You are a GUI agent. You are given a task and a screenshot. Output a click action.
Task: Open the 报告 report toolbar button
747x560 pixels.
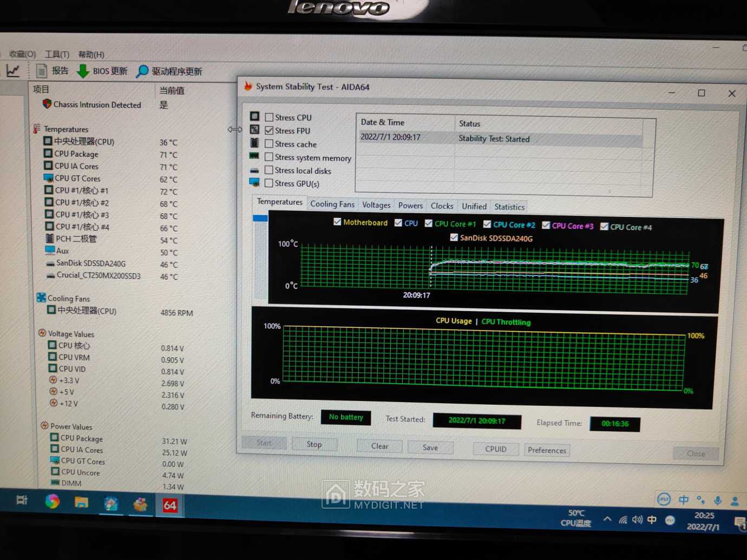52,71
